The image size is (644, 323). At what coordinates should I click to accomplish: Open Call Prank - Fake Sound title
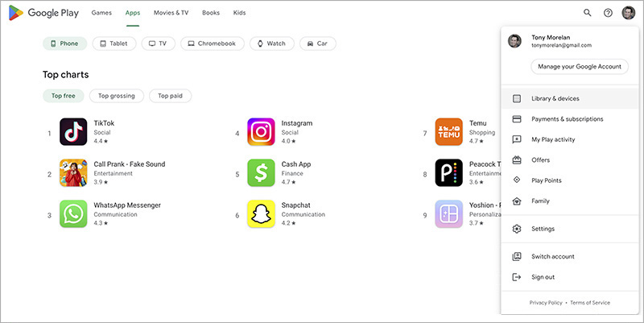click(x=130, y=164)
